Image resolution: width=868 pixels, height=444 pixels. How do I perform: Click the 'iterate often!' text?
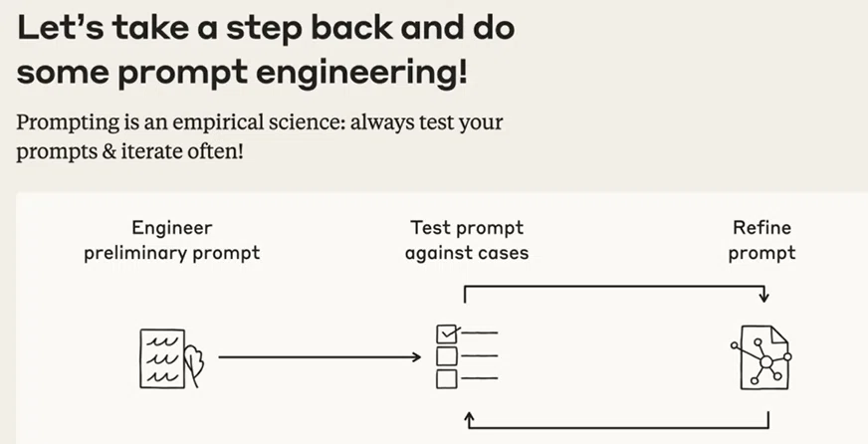179,151
